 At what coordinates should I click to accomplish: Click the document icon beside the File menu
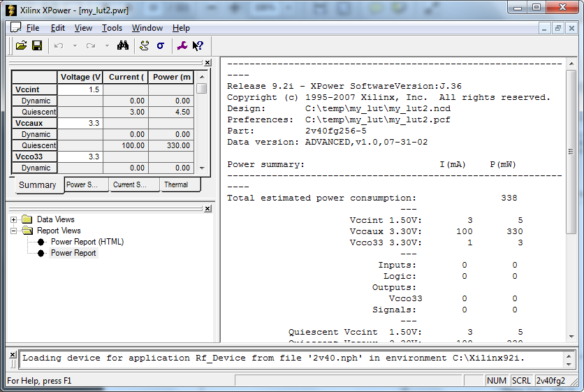15,27
